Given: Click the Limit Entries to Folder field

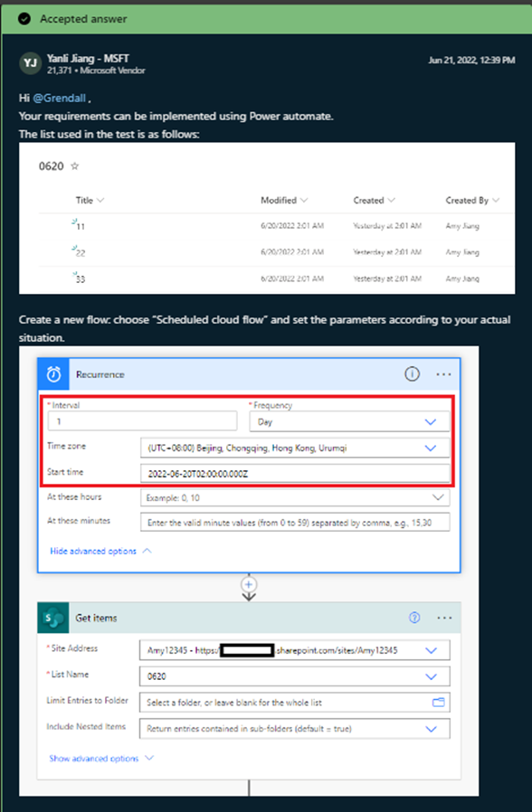Looking at the screenshot, I should point(295,703).
